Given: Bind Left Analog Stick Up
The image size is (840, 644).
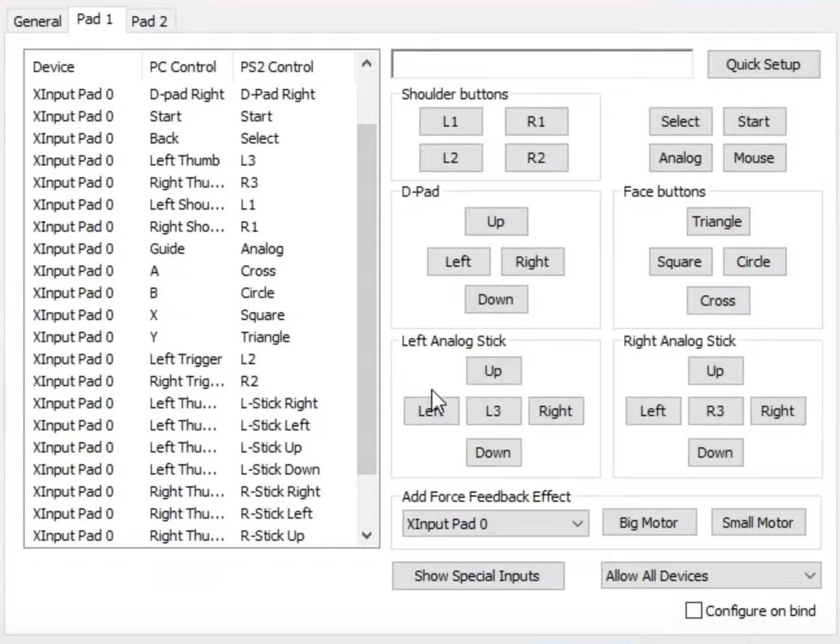Looking at the screenshot, I should coord(493,371).
